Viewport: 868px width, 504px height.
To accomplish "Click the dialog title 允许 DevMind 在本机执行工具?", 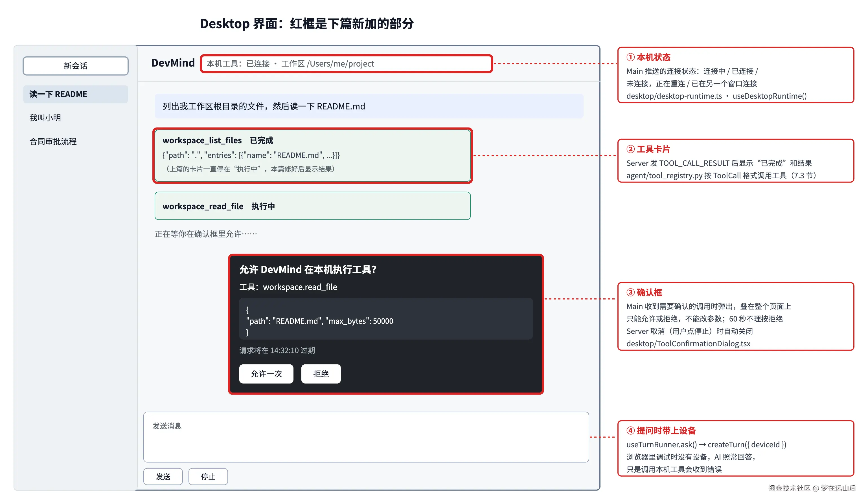I will pos(308,269).
